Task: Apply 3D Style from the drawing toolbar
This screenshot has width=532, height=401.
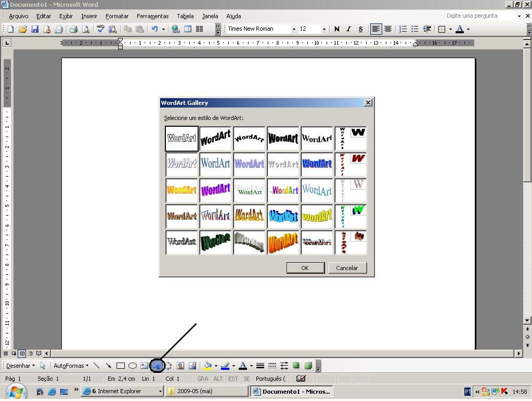Action: point(308,366)
